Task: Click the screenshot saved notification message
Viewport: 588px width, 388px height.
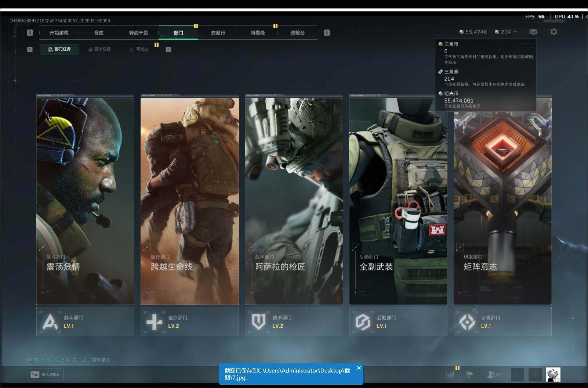Action: point(287,374)
